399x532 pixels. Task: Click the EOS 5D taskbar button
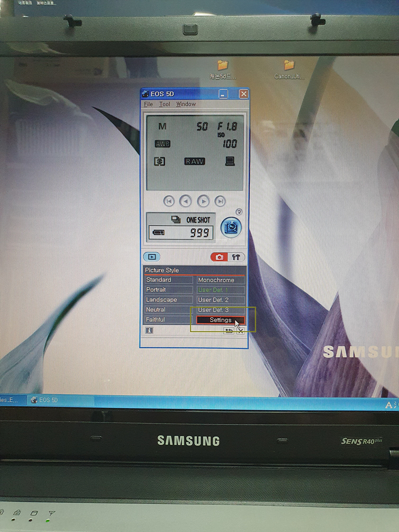(61, 400)
